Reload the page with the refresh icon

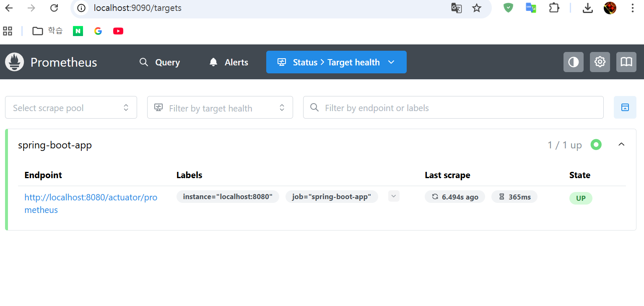coord(54,8)
